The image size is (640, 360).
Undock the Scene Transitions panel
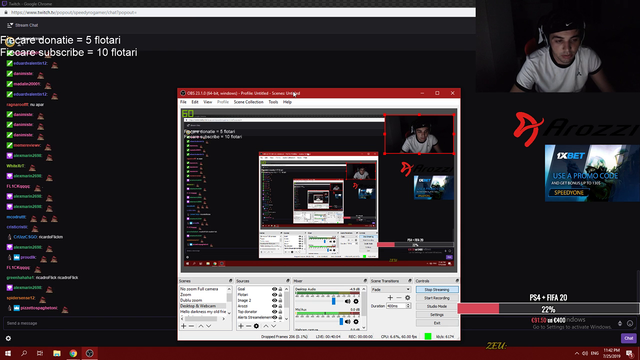(x=410, y=281)
